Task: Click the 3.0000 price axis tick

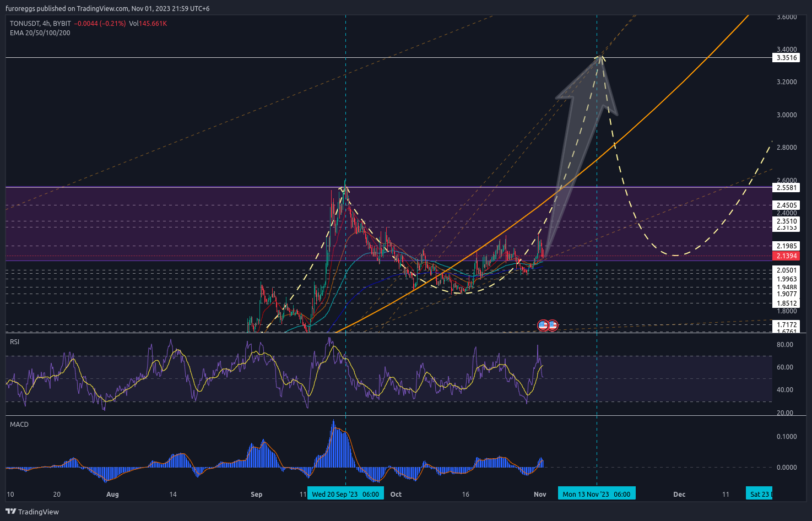Action: pos(787,115)
